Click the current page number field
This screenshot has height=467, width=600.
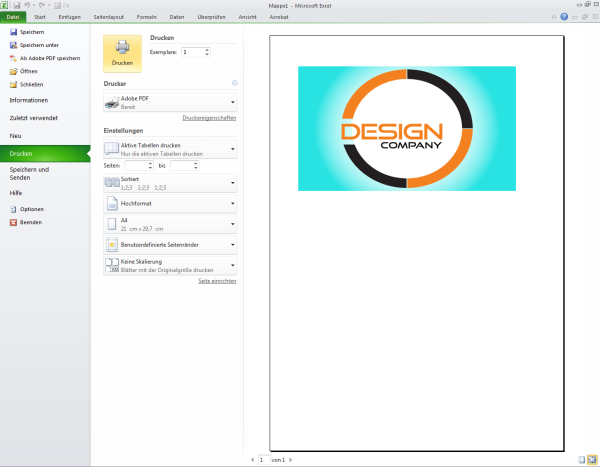(x=264, y=460)
